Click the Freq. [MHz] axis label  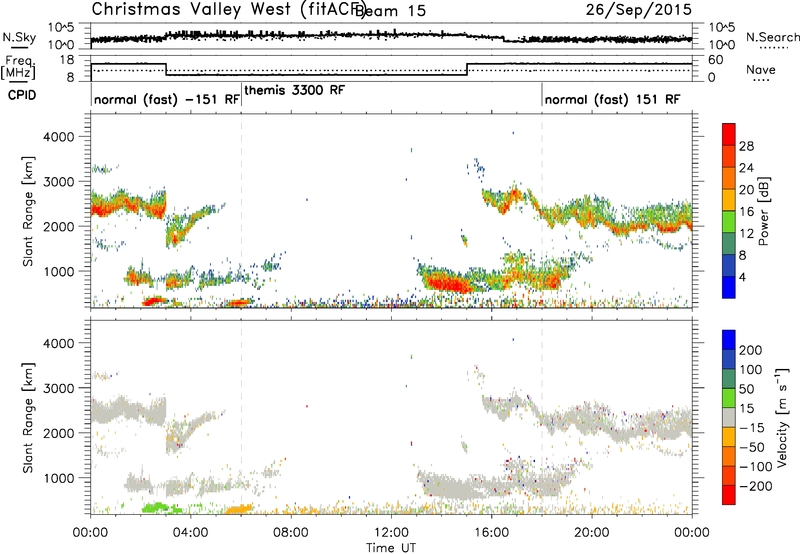point(18,68)
